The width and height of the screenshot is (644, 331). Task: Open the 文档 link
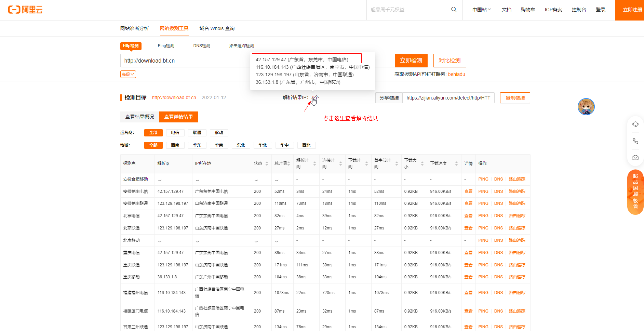(x=506, y=10)
